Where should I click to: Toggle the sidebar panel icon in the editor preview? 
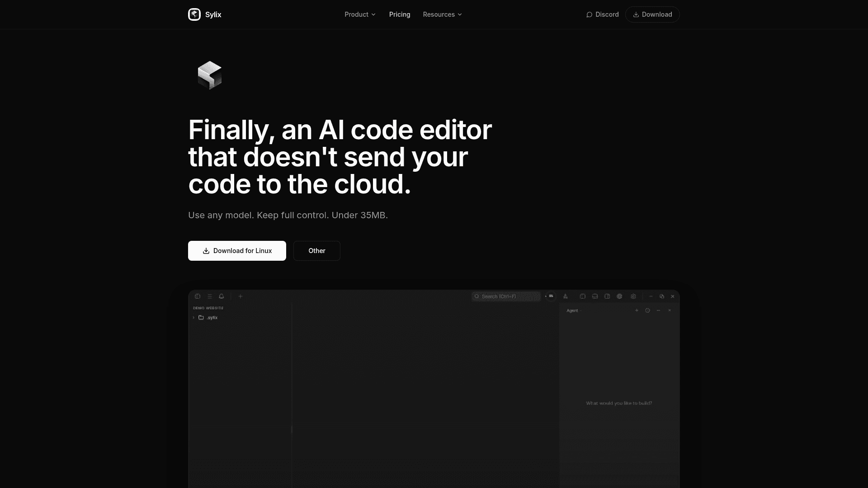click(x=198, y=296)
